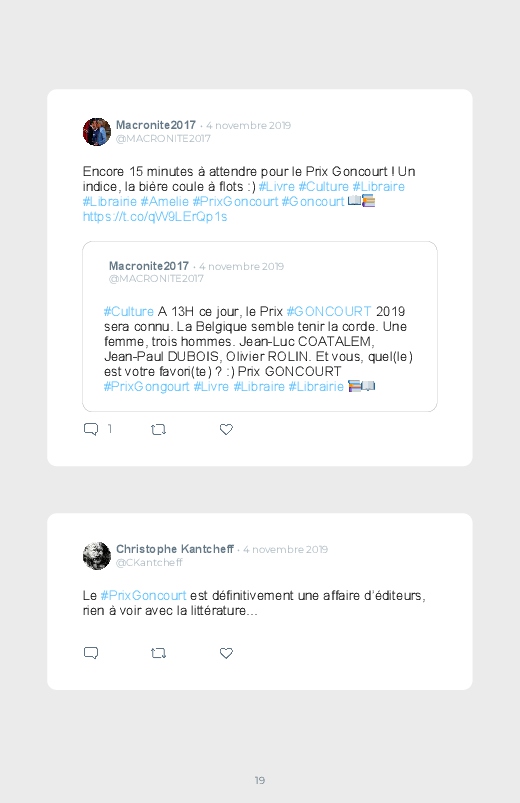The height and width of the screenshot is (803, 520).
Task: Click the #Livre hashtag in first tweet
Action: pos(277,186)
